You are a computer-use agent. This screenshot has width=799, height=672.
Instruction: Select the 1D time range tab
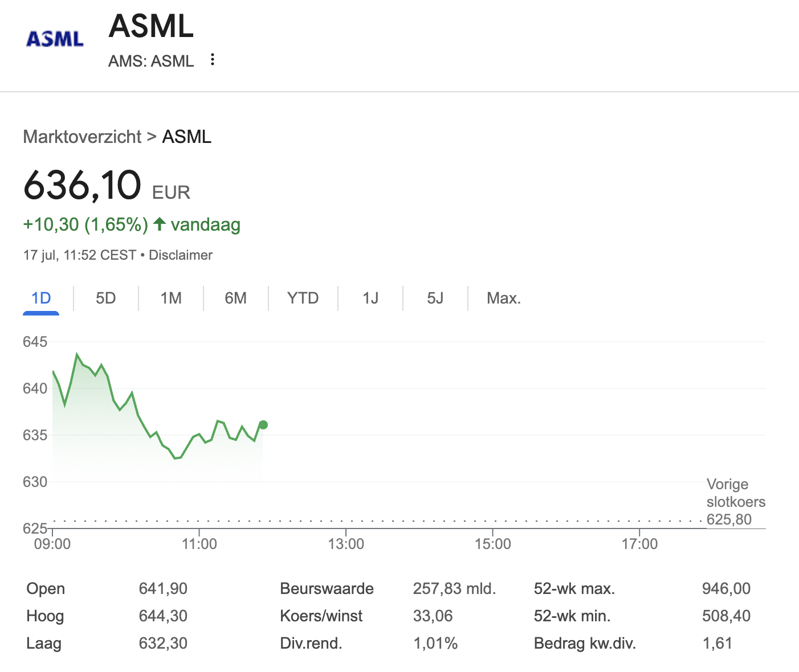(x=41, y=298)
